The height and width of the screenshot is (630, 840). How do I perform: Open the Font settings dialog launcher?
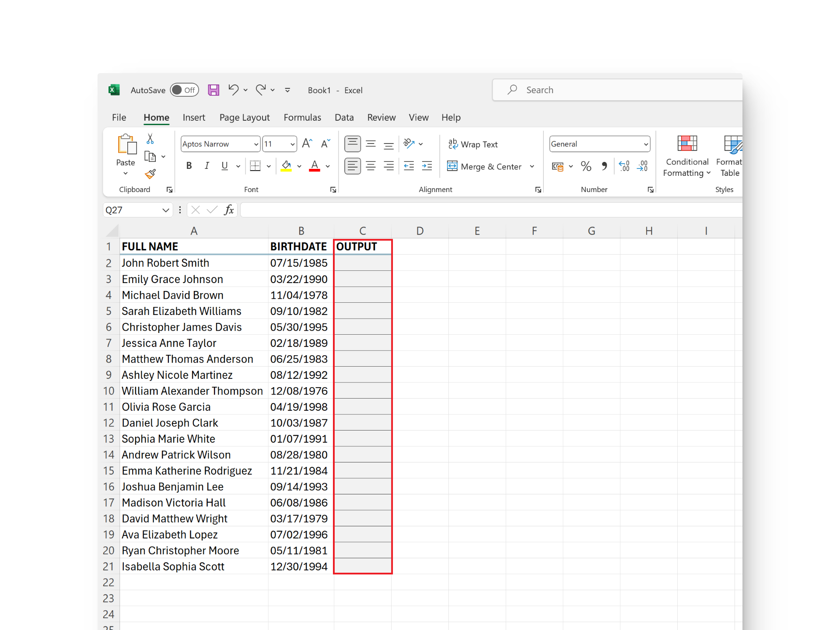pyautogui.click(x=332, y=189)
